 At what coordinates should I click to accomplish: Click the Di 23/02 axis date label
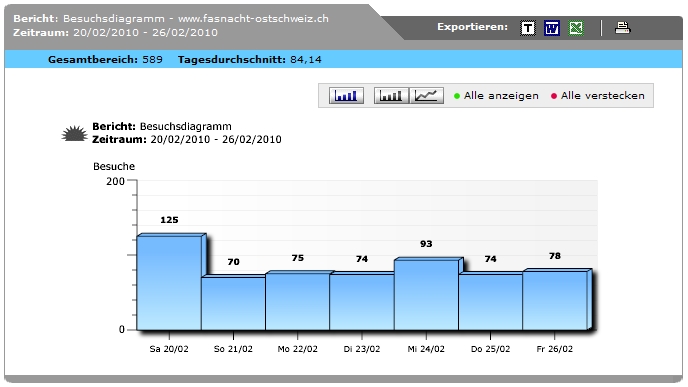(x=362, y=349)
